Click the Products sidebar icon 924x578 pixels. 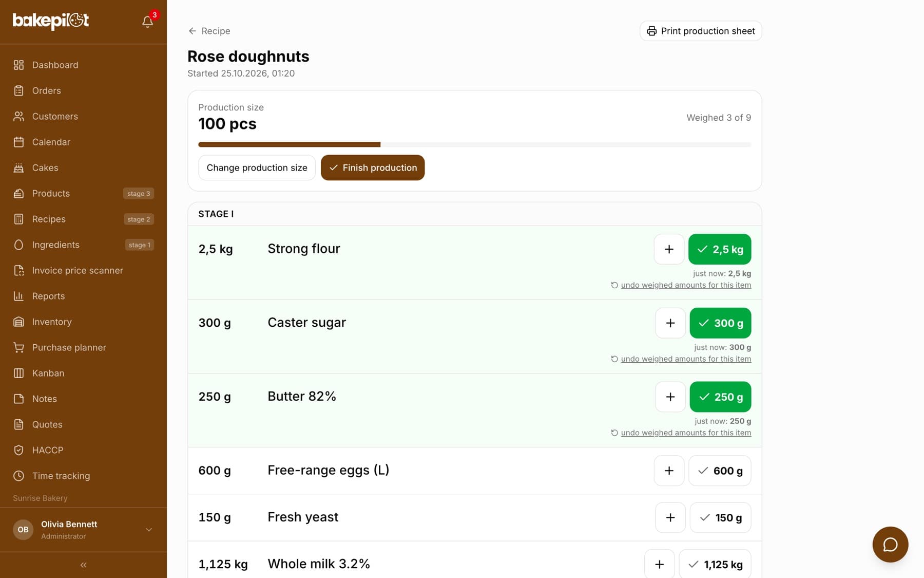[x=18, y=193]
